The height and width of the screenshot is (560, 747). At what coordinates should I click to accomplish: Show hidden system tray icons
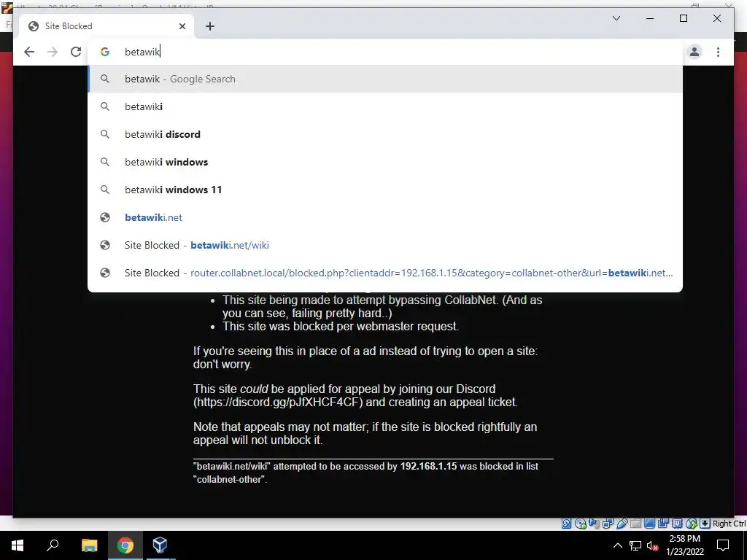tap(617, 545)
